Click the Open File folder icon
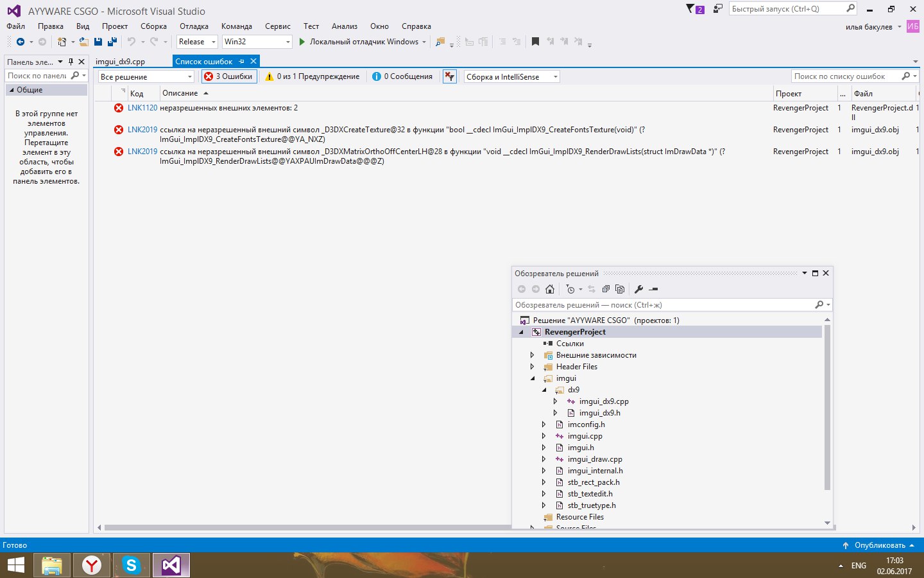 coord(83,42)
